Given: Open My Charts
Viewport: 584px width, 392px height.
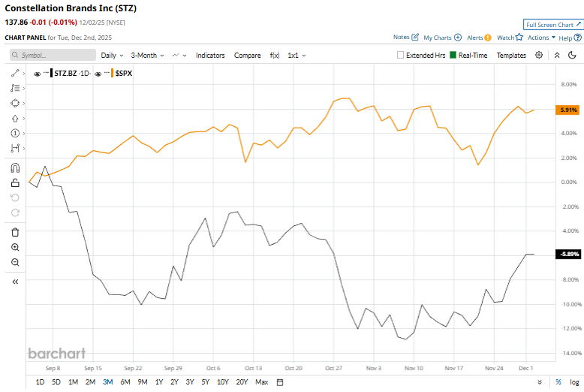Looking at the screenshot, I should [442, 38].
